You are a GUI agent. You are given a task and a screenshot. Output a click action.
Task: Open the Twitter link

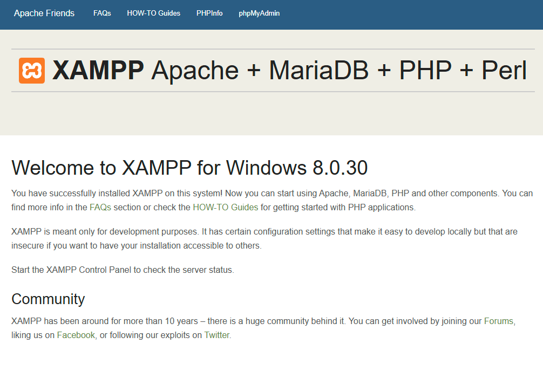(x=216, y=335)
